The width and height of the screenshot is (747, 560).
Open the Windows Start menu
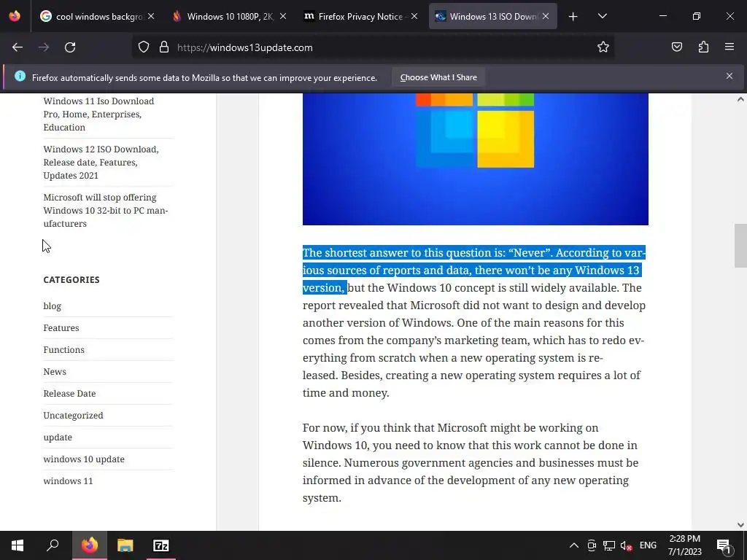(18, 545)
